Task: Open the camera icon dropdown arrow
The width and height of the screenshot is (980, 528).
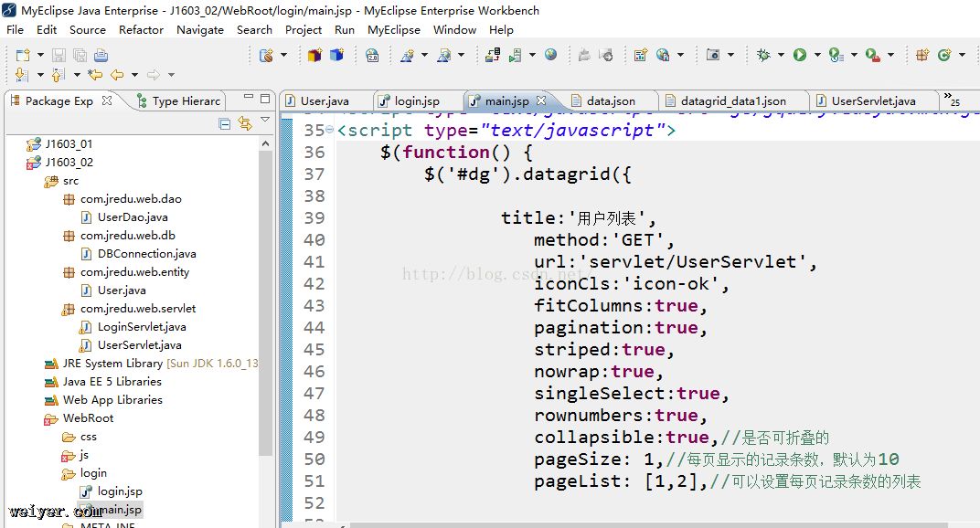Action: tap(730, 55)
